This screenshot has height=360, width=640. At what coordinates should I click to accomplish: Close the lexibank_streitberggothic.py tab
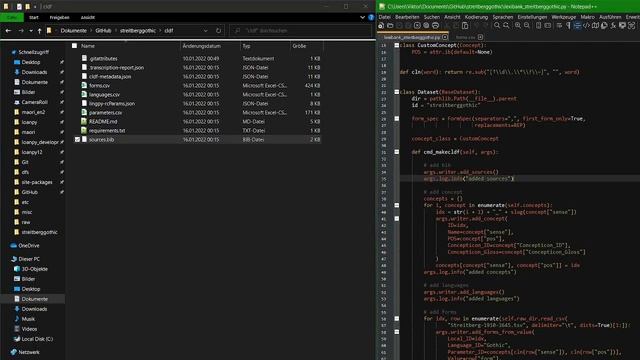pyautogui.click(x=445, y=37)
